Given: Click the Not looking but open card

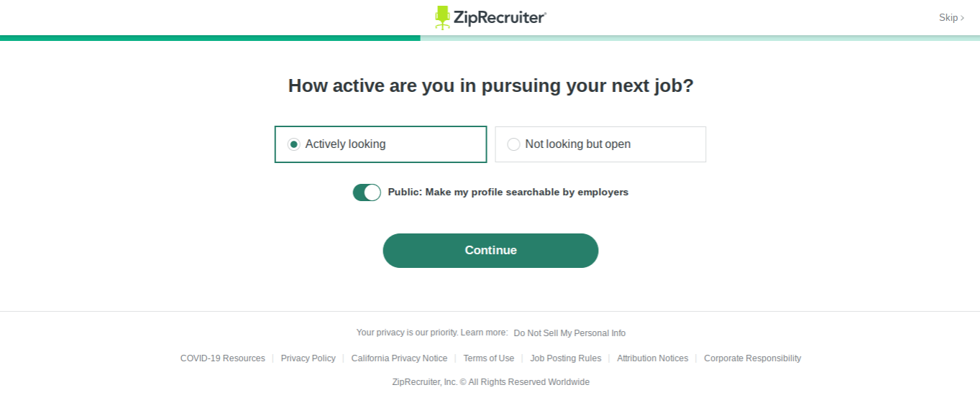Looking at the screenshot, I should (x=600, y=144).
